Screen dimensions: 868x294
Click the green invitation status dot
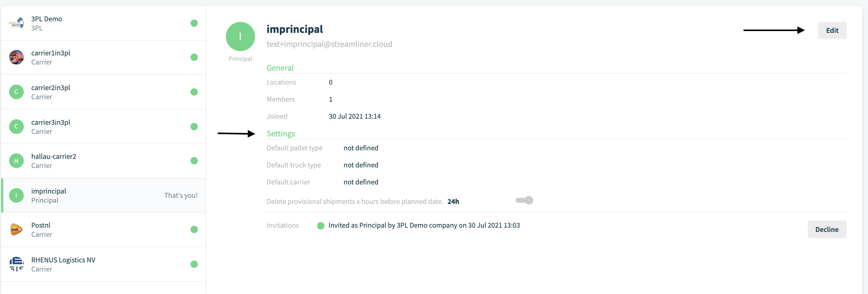(x=321, y=226)
